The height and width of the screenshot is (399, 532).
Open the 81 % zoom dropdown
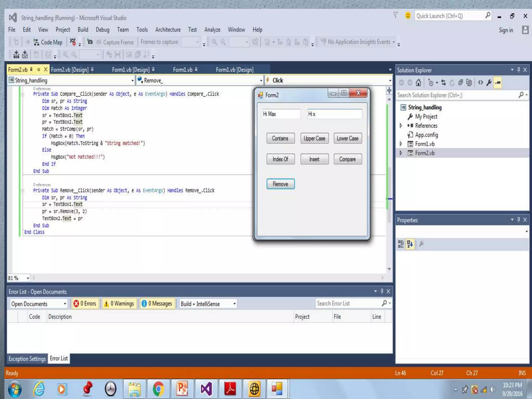pyautogui.click(x=28, y=278)
